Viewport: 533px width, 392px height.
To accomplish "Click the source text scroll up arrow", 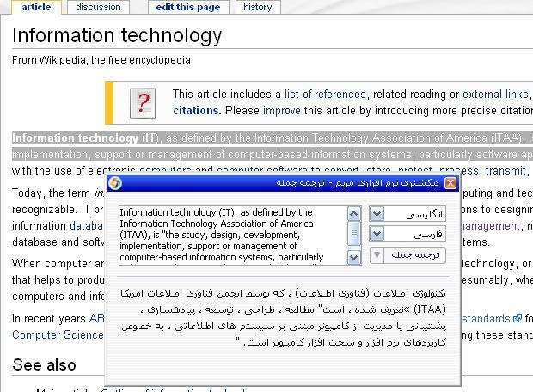I will click(354, 213).
